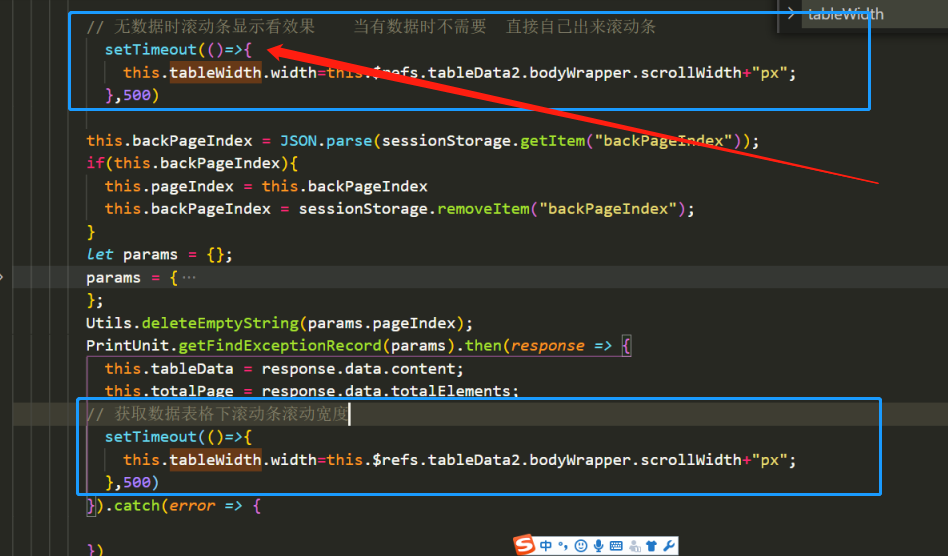Click the Utils identifier

109,323
